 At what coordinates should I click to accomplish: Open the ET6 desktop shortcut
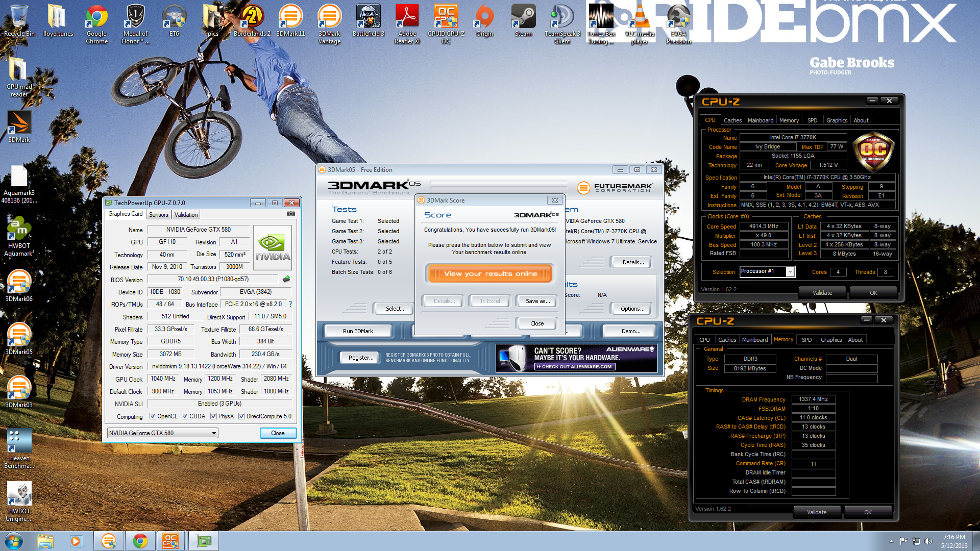tap(174, 21)
